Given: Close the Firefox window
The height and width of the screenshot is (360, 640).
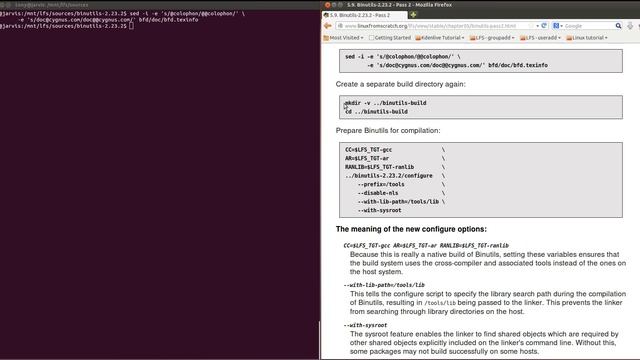Looking at the screenshot, I should point(327,5).
